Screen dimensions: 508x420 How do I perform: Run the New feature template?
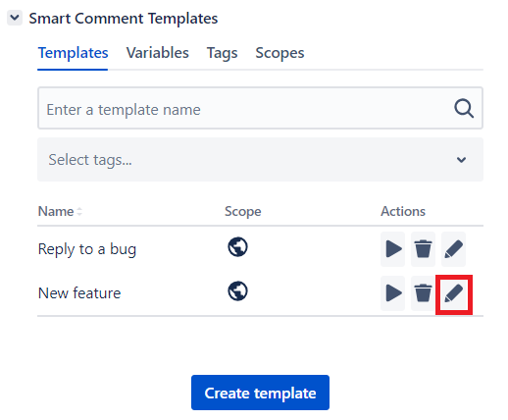[392, 293]
